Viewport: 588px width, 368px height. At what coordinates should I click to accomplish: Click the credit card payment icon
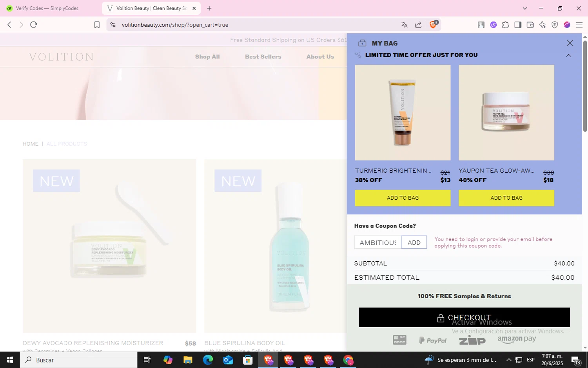tap(399, 340)
